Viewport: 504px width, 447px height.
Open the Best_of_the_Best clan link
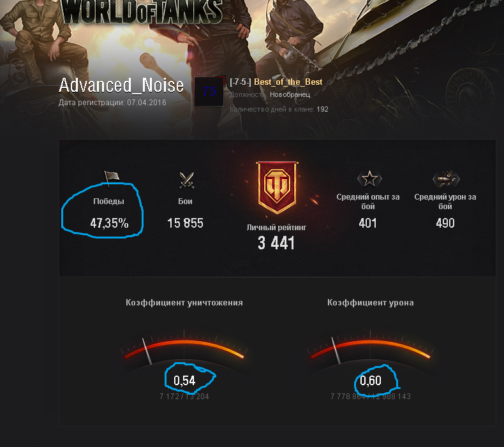coord(288,82)
